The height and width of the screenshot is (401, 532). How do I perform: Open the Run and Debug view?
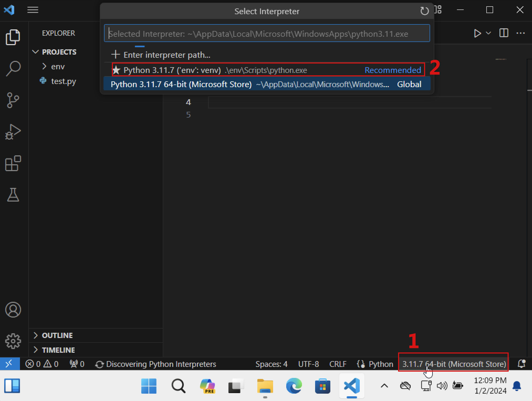(13, 132)
